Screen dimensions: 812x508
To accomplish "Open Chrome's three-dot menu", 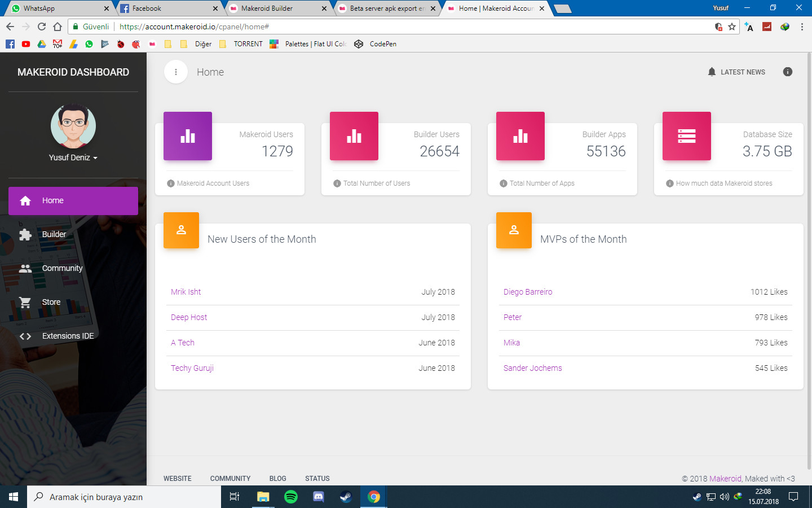I will (x=802, y=27).
